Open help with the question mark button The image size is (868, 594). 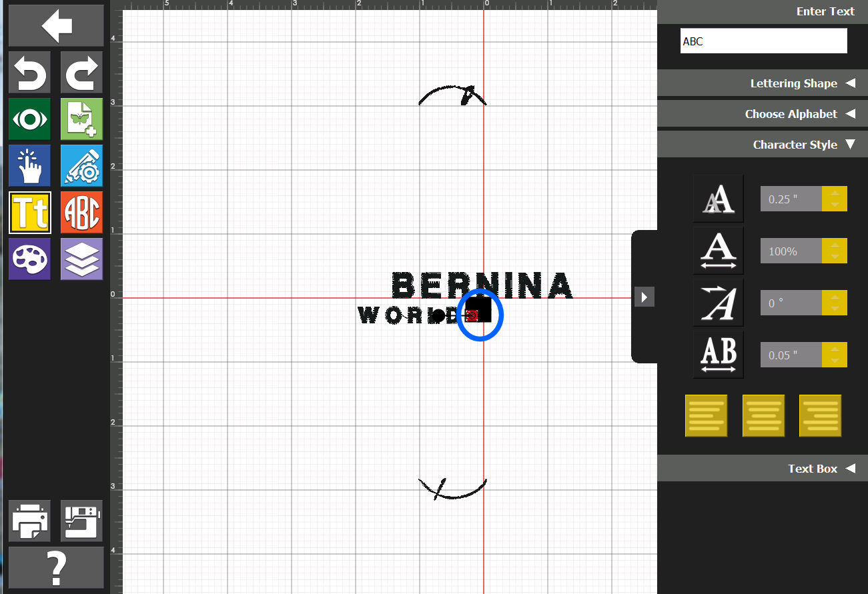tap(56, 567)
